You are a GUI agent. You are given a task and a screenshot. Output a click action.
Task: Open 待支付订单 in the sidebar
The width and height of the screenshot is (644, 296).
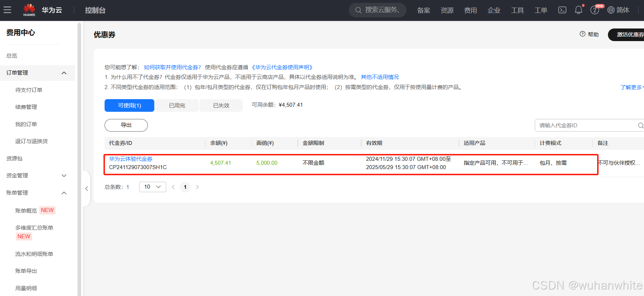pyautogui.click(x=29, y=90)
